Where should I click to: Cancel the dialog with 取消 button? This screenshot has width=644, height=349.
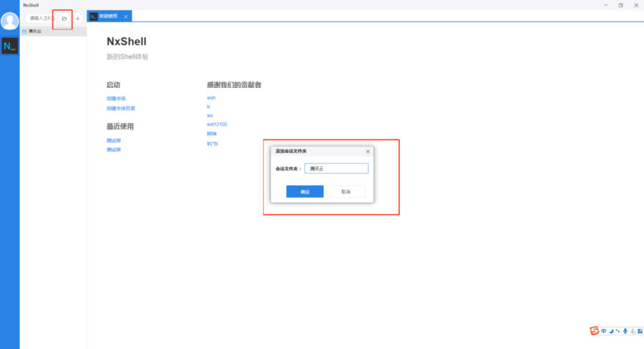coord(346,192)
